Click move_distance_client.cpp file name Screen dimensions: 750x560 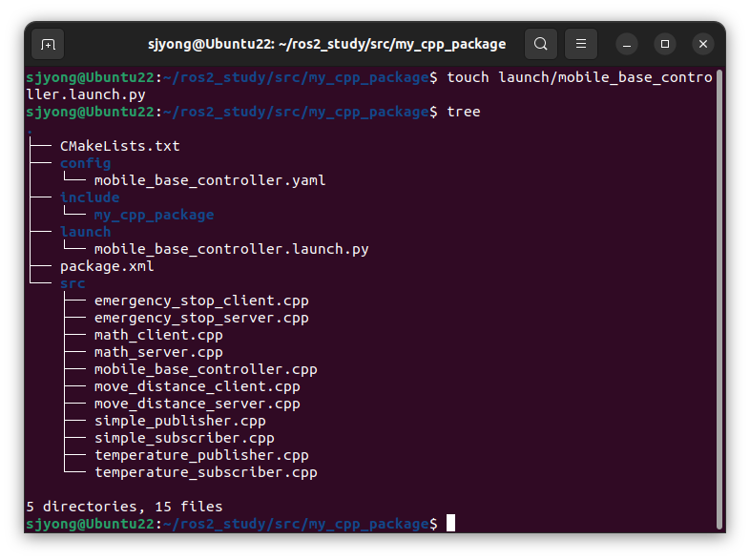[198, 386]
